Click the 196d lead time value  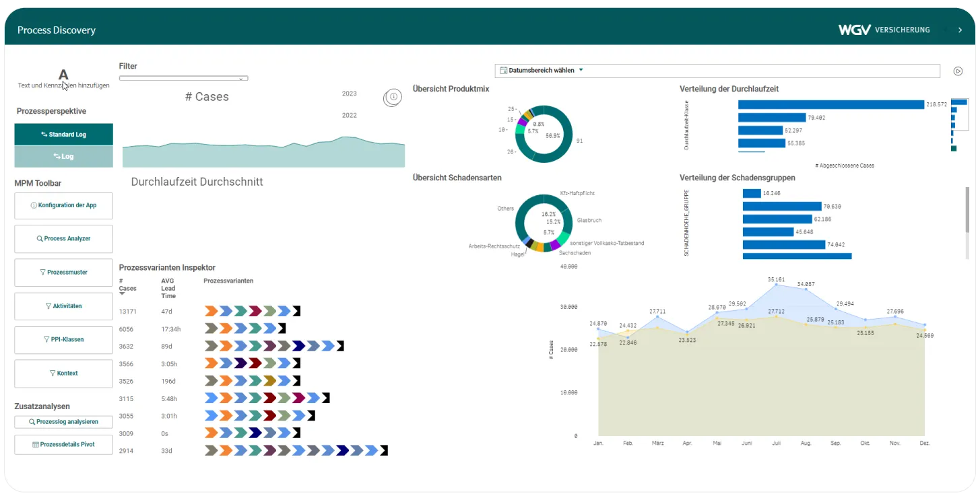168,381
